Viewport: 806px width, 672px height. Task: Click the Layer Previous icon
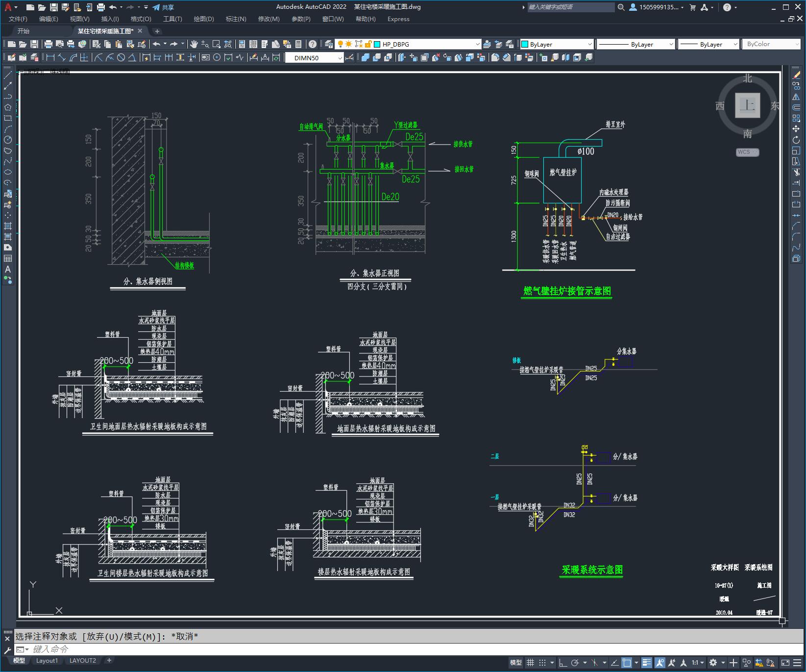[x=498, y=44]
